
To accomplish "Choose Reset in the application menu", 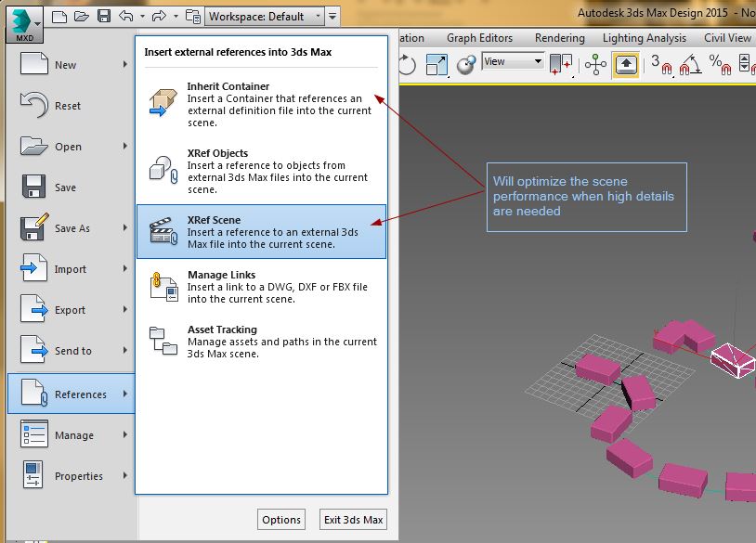I will pos(71,106).
